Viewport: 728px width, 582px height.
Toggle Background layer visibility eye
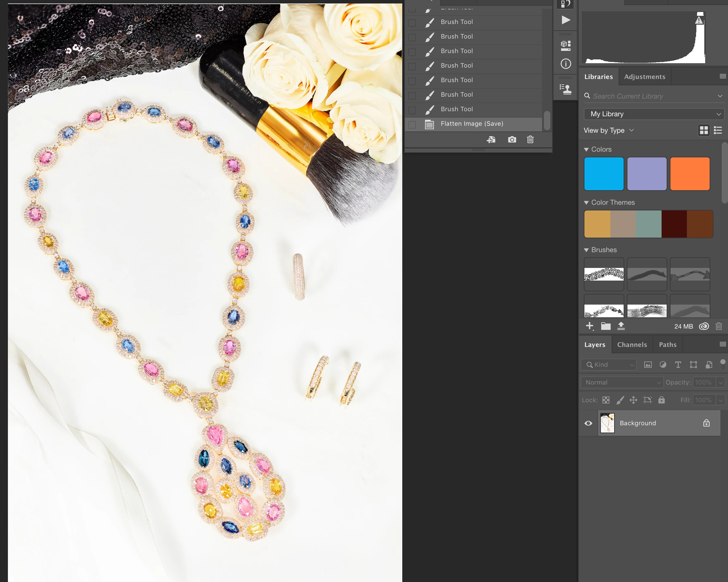tap(588, 423)
